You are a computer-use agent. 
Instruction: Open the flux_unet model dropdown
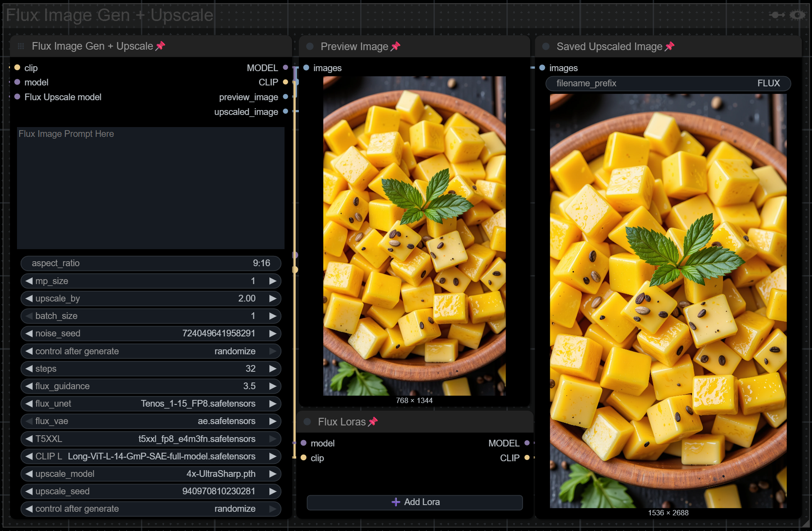[151, 404]
